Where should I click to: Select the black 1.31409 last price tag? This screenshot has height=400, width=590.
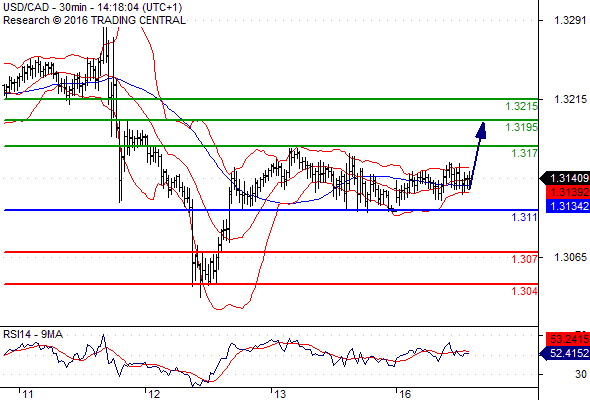(565, 178)
